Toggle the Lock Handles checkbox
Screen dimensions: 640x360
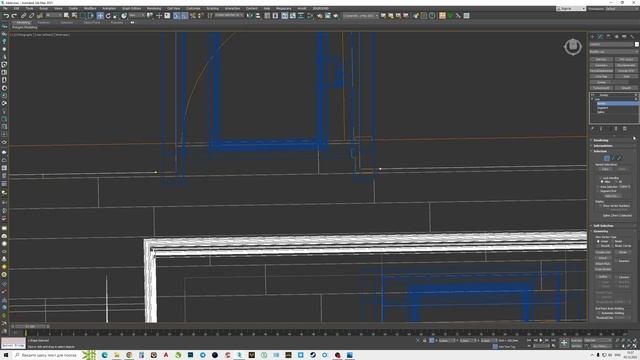point(601,178)
